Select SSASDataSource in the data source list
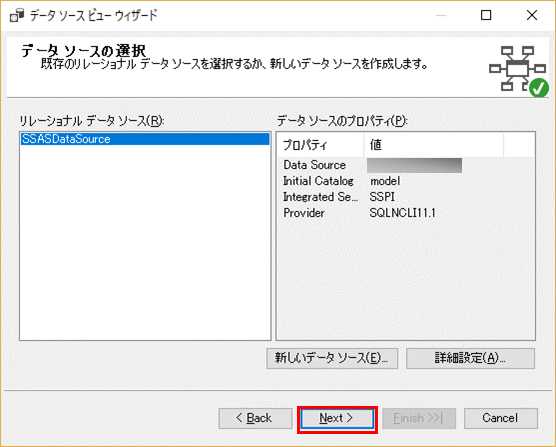 click(x=145, y=139)
